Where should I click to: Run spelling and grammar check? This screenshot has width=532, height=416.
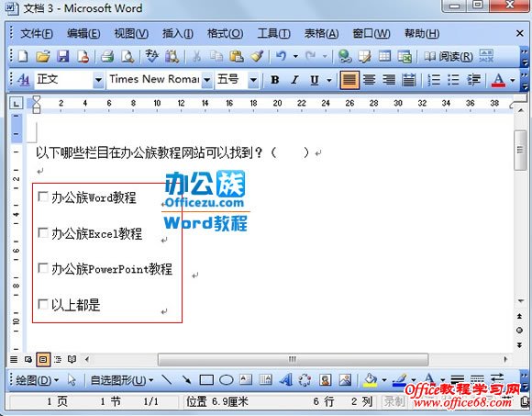click(x=151, y=56)
